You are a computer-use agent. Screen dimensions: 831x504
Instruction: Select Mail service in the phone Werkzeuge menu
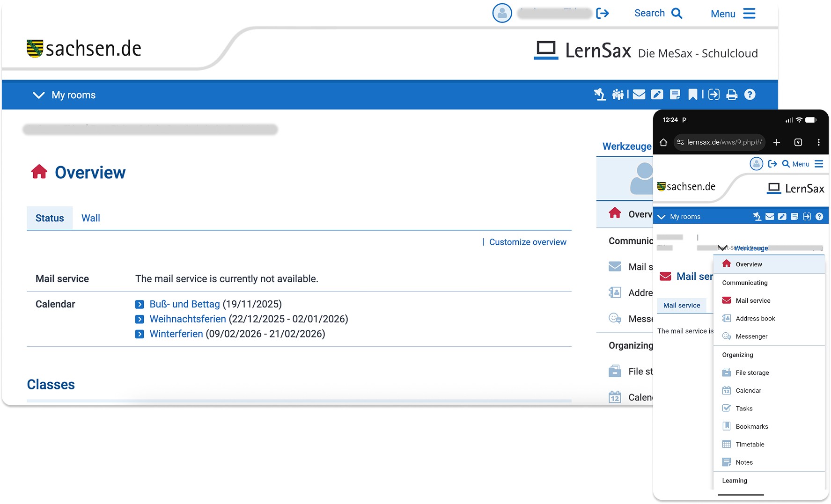(769, 300)
